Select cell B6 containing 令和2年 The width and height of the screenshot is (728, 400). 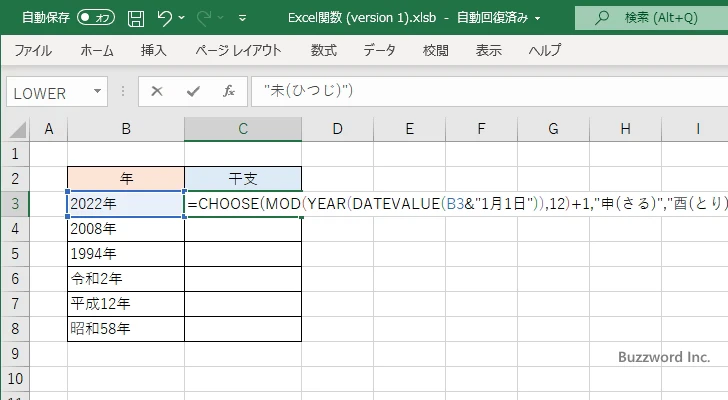126,279
